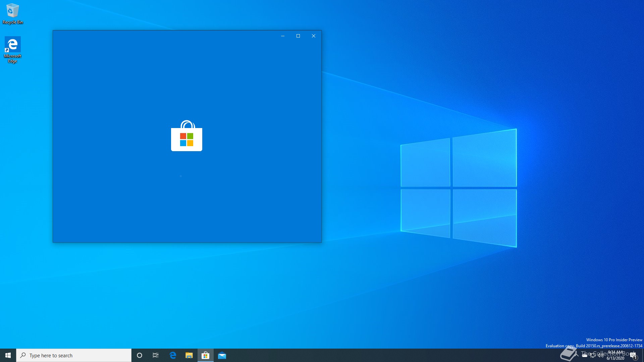This screenshot has width=644, height=362.
Task: Click the 'Type here to search' box
Action: point(74,355)
